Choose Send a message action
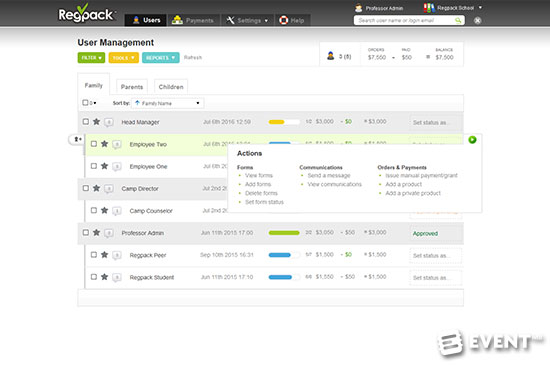The width and height of the screenshot is (550, 365). 329,175
